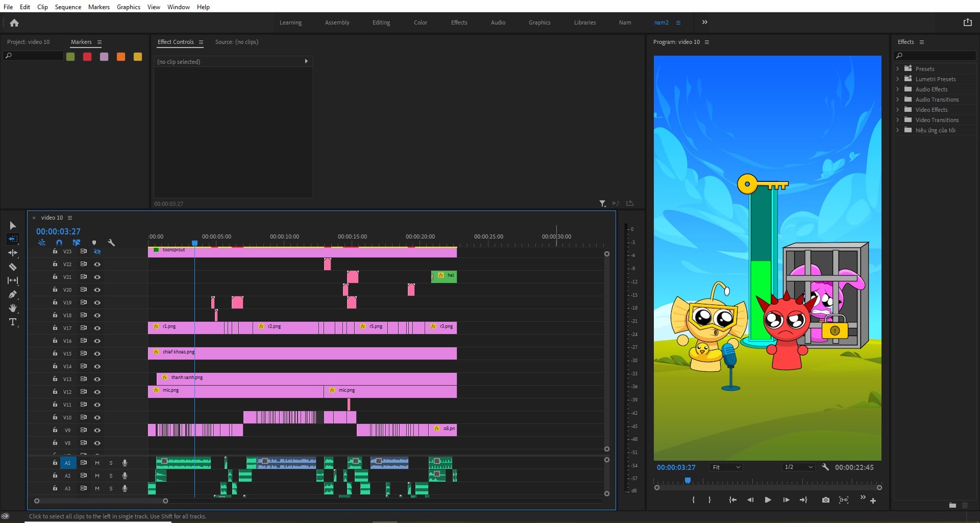
Task: Open the Quick Export share icon
Action: [x=967, y=22]
